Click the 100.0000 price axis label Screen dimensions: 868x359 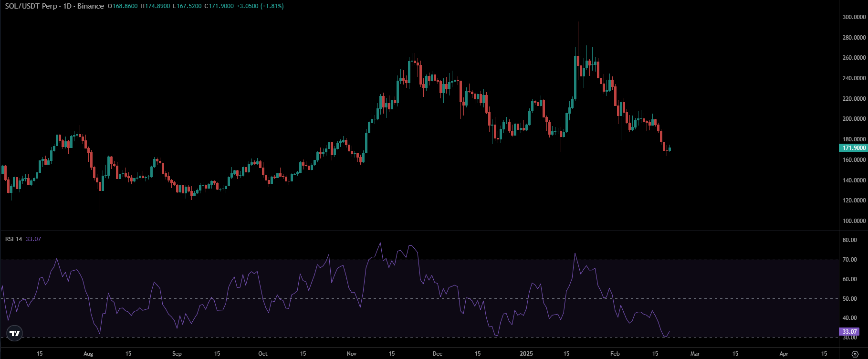(x=854, y=221)
